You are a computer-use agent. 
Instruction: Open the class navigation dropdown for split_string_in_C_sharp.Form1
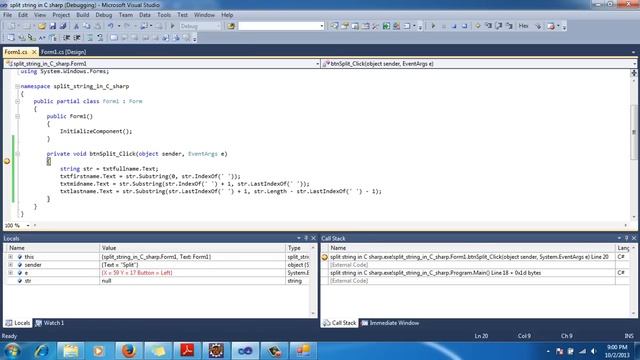[317, 64]
